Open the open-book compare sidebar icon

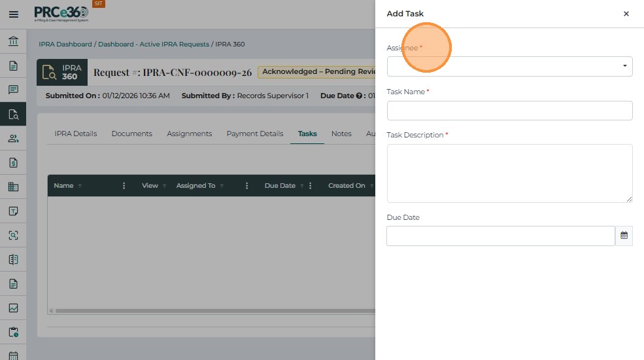coord(13,260)
